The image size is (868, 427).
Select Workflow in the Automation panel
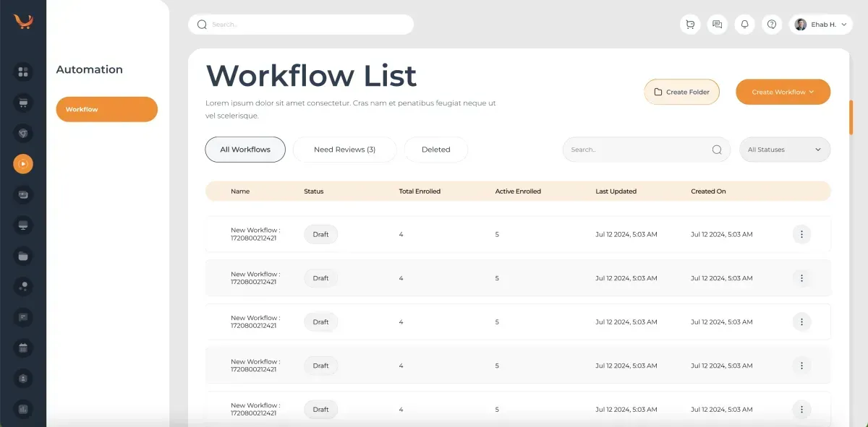pos(106,109)
